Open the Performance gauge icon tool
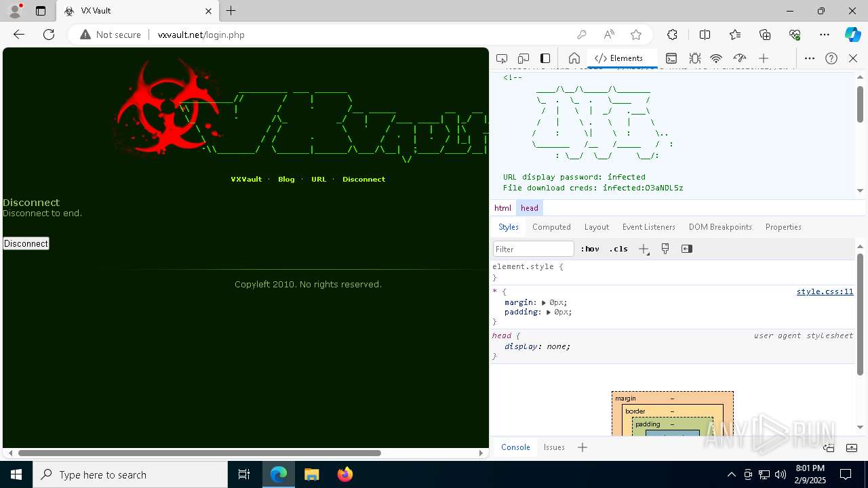 [740, 58]
